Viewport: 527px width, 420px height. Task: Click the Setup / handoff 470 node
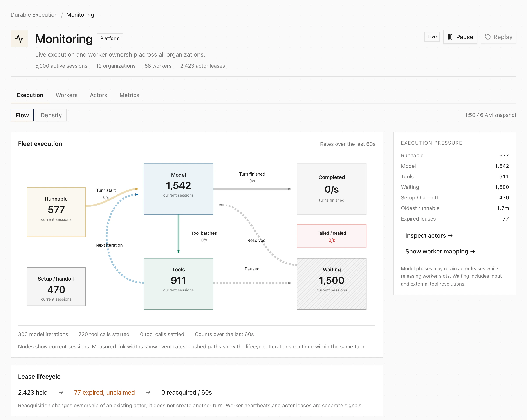pos(56,286)
